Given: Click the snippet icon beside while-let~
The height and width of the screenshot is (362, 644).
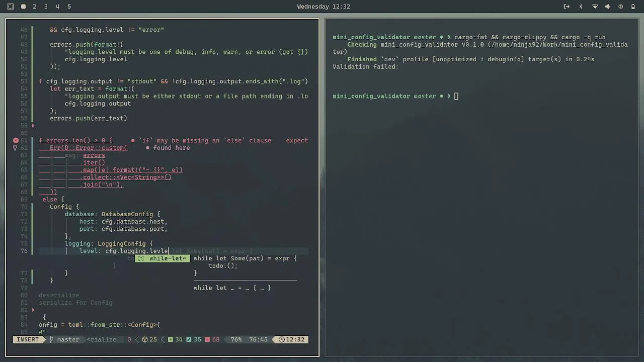Looking at the screenshot, I should tap(141, 258).
